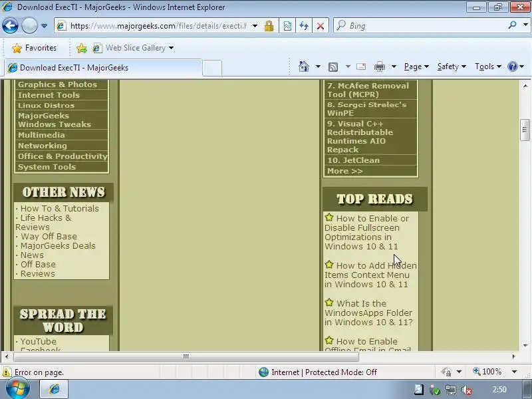Open the Tools menu
Image resolution: width=532 pixels, height=399 pixels.
pos(488,66)
